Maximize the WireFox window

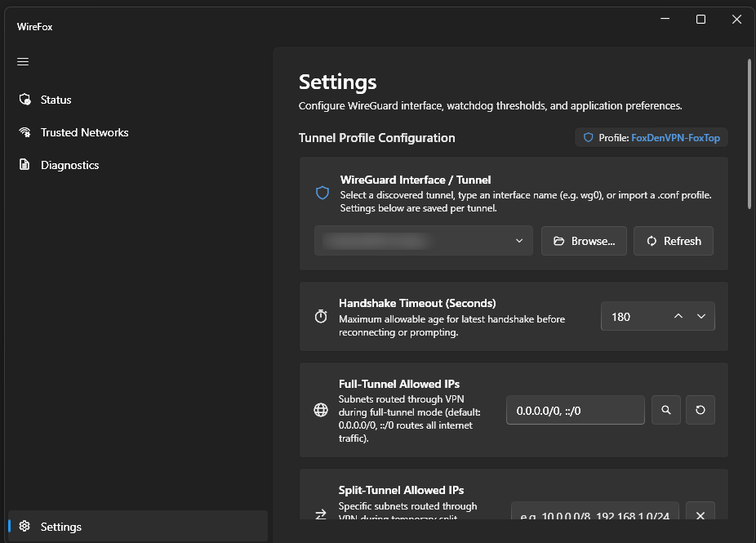coord(700,19)
